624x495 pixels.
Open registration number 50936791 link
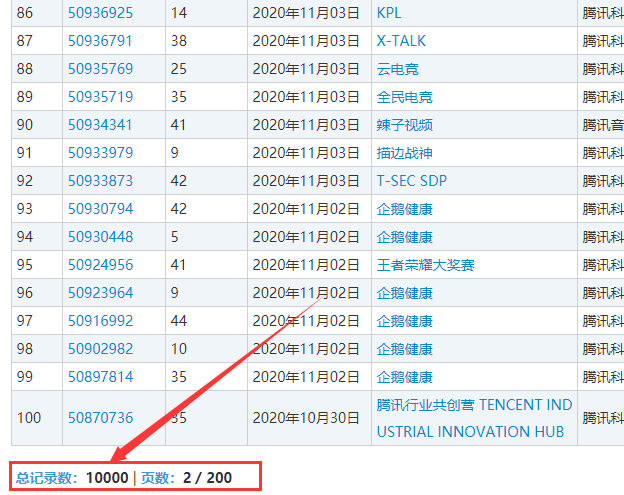tap(100, 41)
